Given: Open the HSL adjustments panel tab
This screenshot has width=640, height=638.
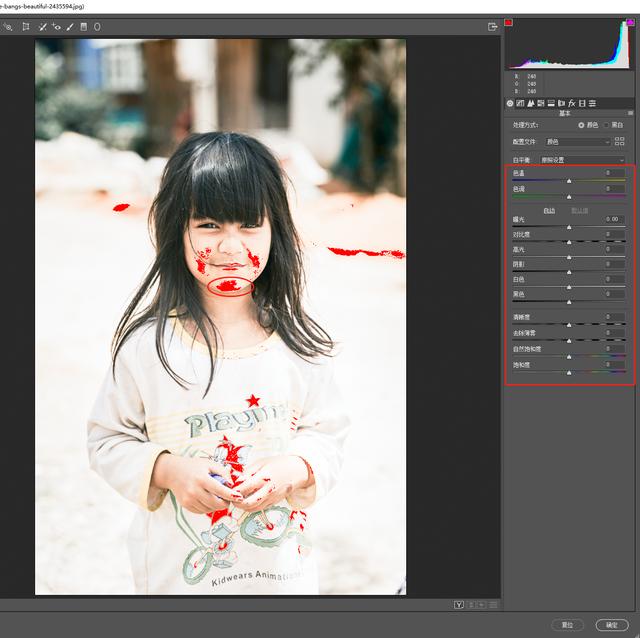Looking at the screenshot, I should pos(541,103).
